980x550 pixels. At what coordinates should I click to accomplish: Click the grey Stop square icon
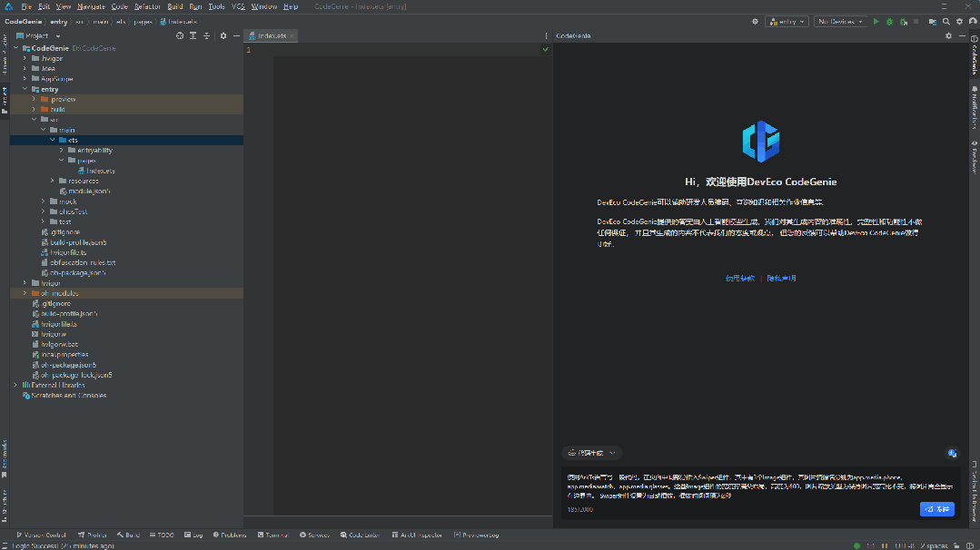pos(916,21)
